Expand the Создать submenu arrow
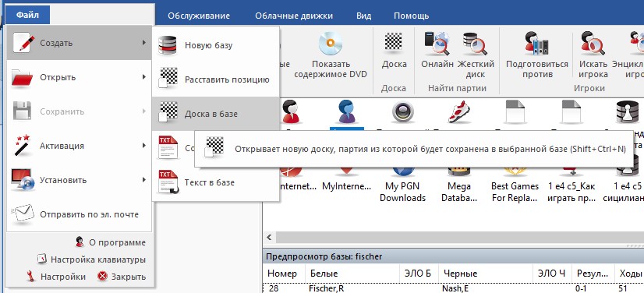Screen dimensions: 644x293 [x=143, y=43]
